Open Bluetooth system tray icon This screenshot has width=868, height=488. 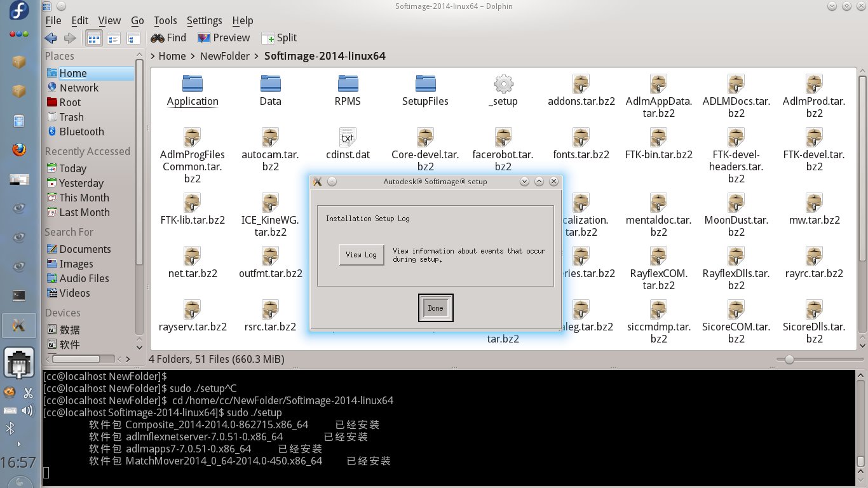(10, 429)
